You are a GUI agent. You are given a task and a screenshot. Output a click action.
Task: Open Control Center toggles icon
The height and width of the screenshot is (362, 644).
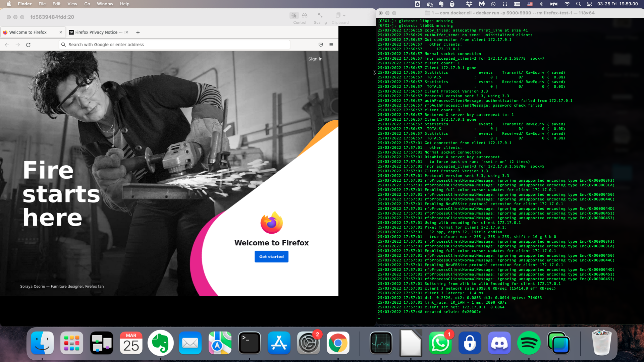pos(589,4)
